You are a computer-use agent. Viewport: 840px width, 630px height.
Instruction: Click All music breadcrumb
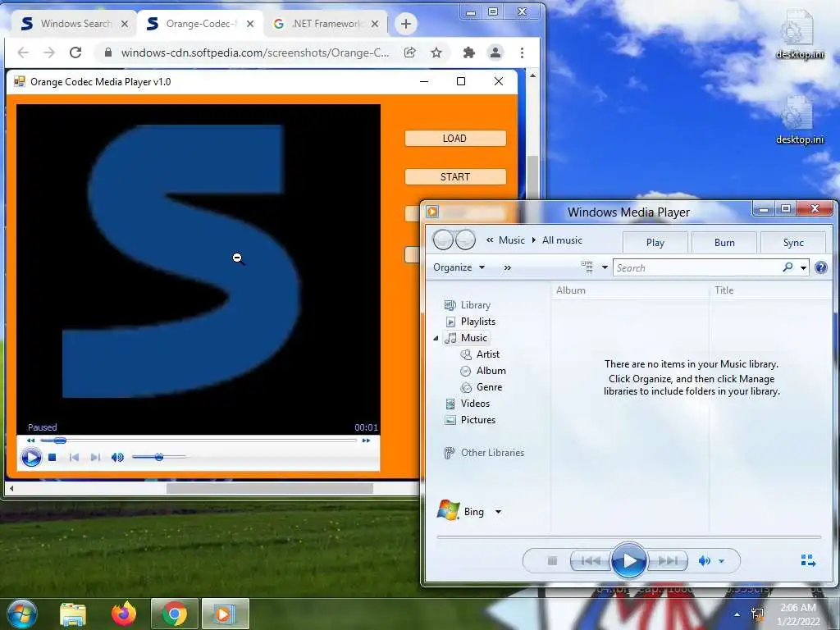pyautogui.click(x=562, y=240)
